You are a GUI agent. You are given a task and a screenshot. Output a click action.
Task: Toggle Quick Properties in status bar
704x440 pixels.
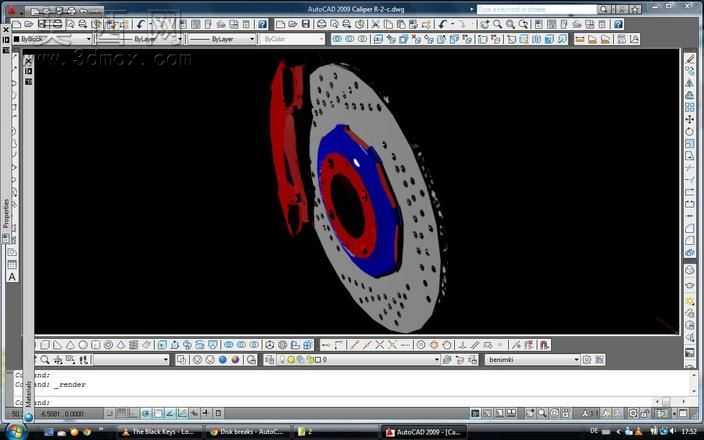click(218, 413)
